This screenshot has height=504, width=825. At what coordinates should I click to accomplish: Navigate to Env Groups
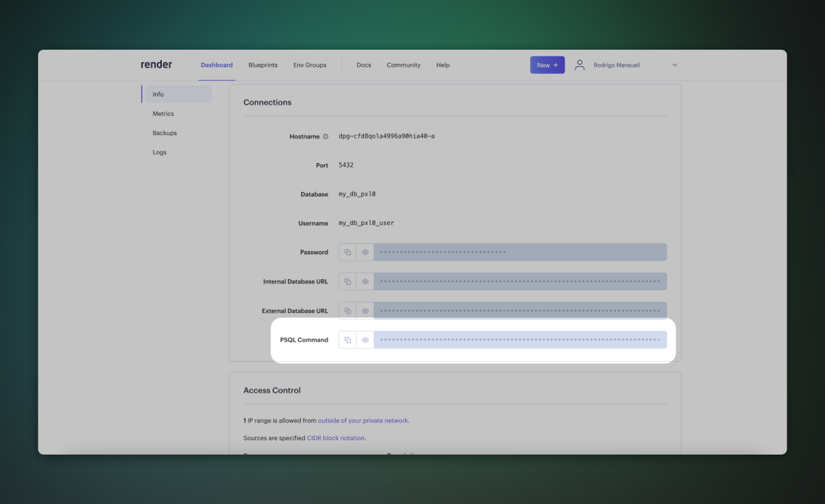coord(309,65)
